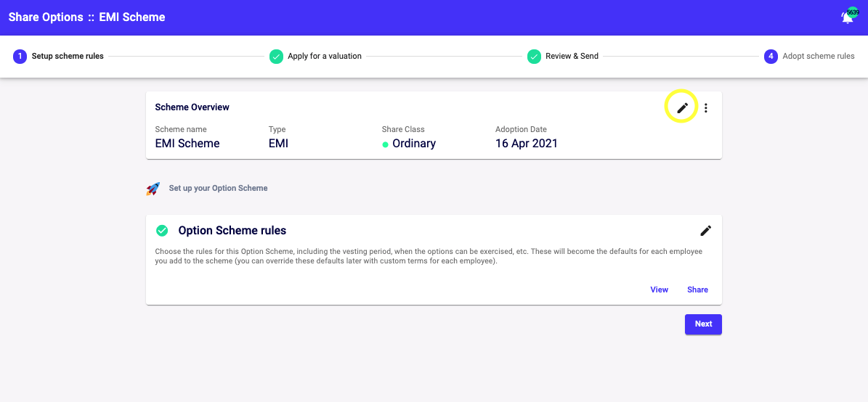Click the Share link for scheme rules
868x402 pixels.
(697, 290)
